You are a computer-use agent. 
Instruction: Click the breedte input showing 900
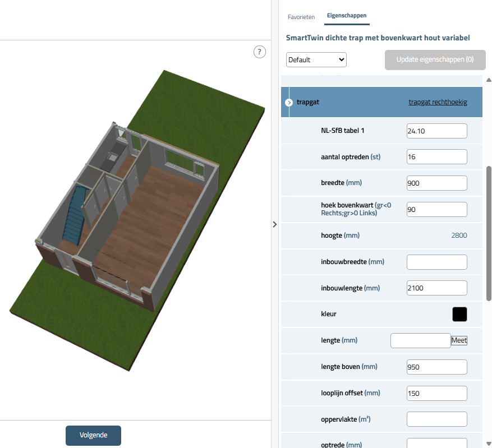point(436,183)
